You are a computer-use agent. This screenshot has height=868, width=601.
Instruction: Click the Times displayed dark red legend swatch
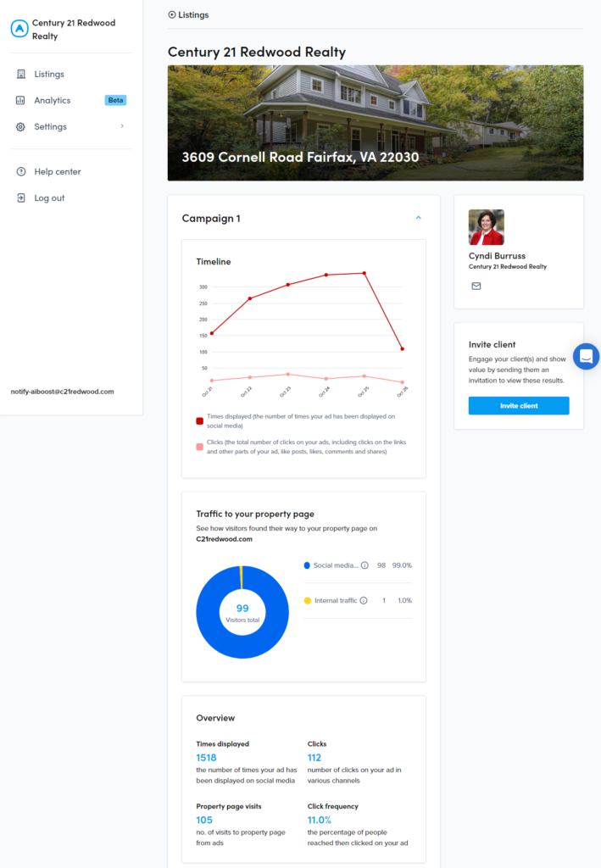pos(200,421)
